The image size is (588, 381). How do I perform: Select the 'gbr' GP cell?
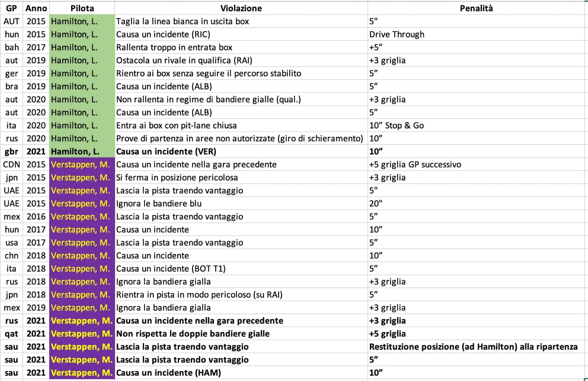(x=11, y=152)
